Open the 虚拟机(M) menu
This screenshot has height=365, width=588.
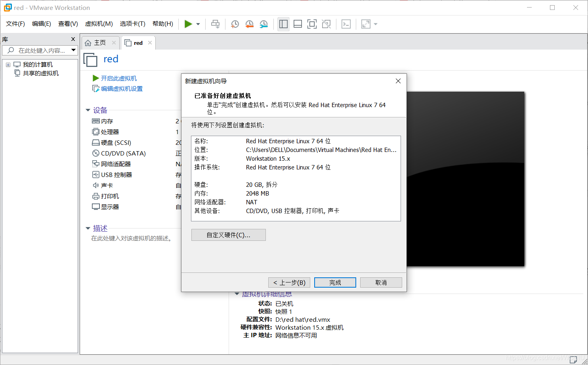click(x=99, y=24)
